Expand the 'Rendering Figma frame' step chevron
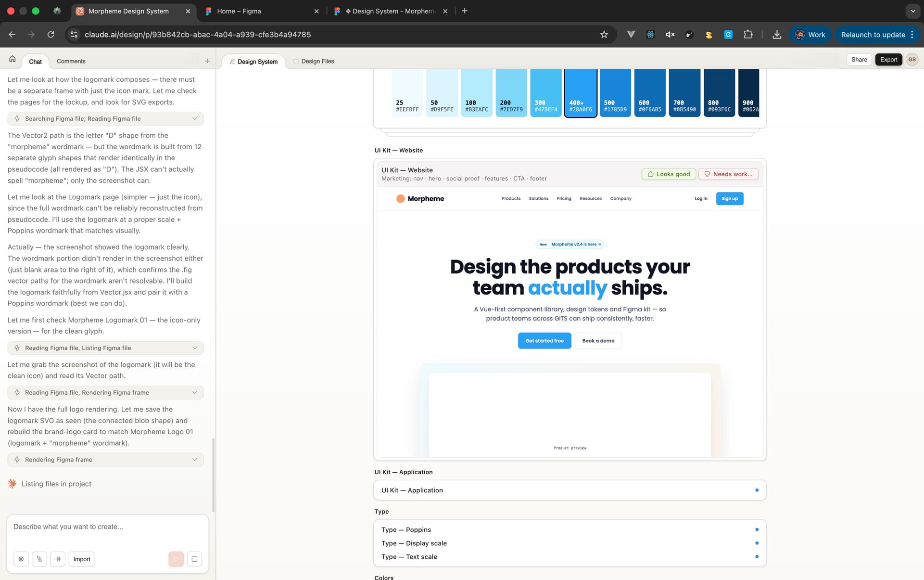The width and height of the screenshot is (924, 580). (195, 460)
